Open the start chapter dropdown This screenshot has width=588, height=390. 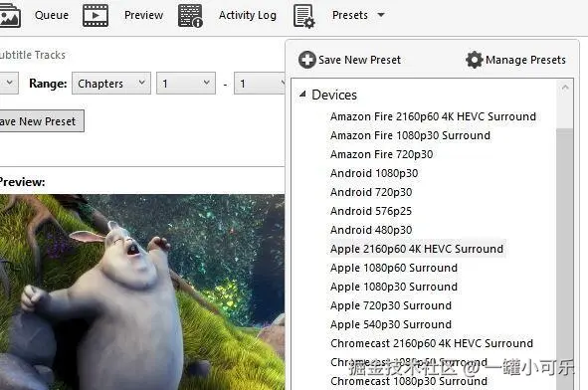pyautogui.click(x=186, y=84)
